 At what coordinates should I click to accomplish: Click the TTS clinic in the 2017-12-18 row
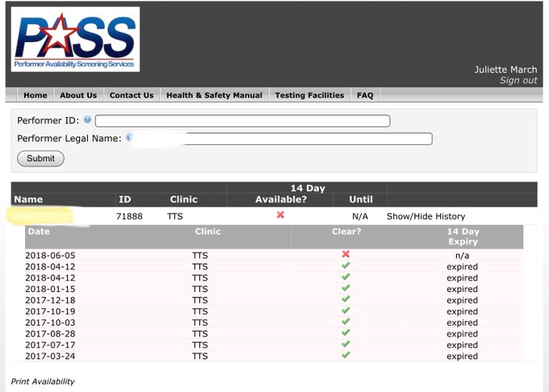(x=200, y=300)
